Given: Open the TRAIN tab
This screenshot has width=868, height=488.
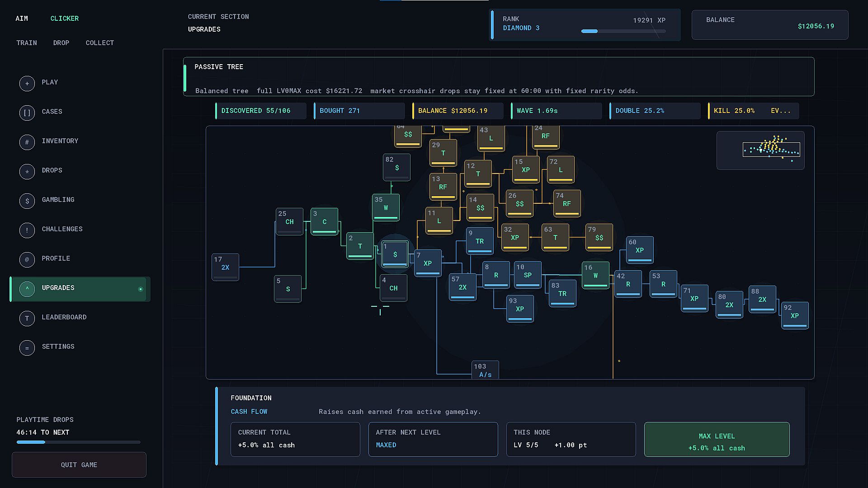Looking at the screenshot, I should 27,43.
